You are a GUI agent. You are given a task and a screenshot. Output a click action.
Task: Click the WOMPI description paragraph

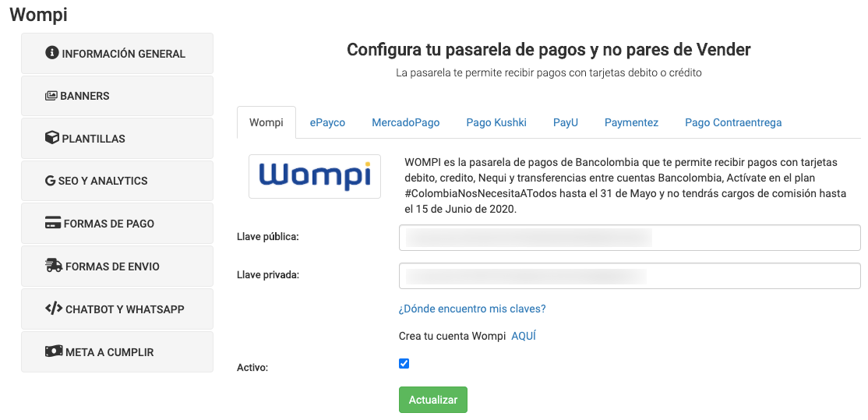(626, 186)
